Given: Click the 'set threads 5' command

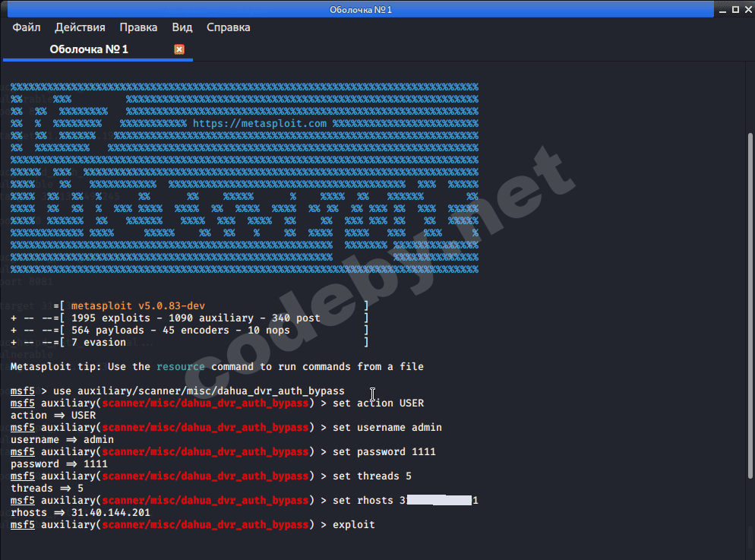Looking at the screenshot, I should click(x=372, y=476).
